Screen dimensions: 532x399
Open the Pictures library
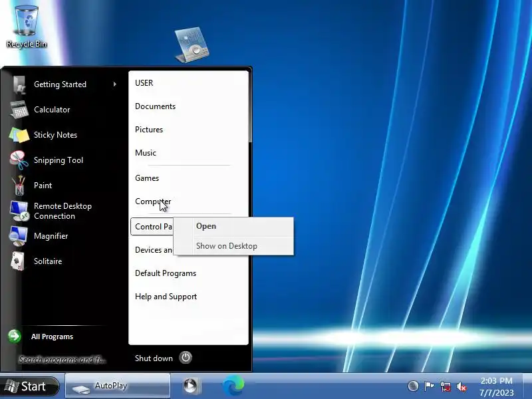point(148,130)
